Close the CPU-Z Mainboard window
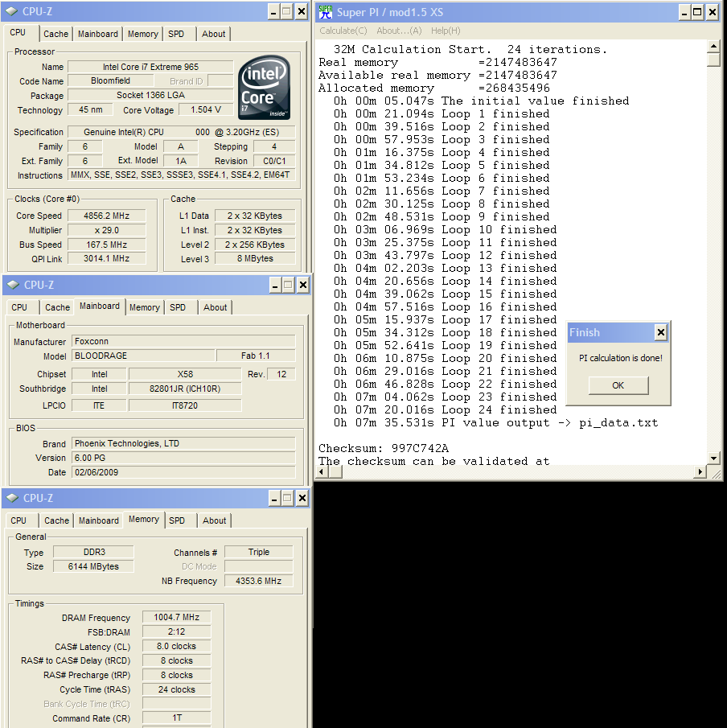Viewport: 727px width, 728px height. pyautogui.click(x=302, y=285)
